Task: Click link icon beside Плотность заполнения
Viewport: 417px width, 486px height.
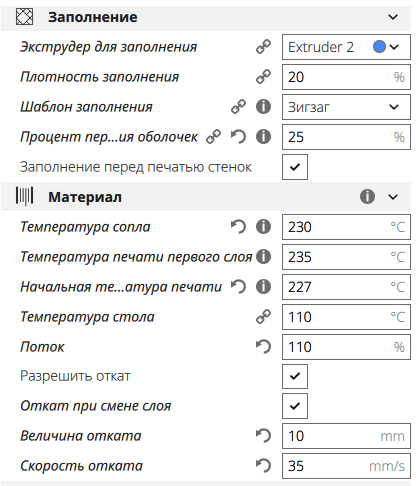Action: pyautogui.click(x=263, y=77)
